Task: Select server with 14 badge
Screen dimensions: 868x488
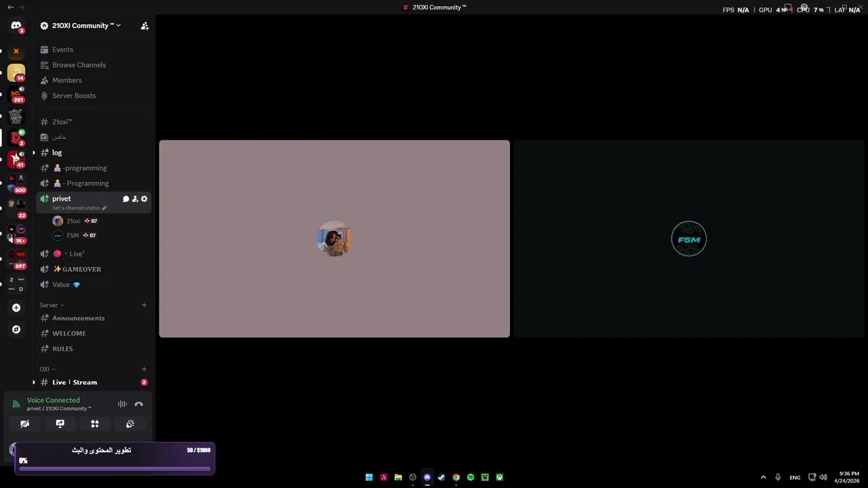Action: pyautogui.click(x=16, y=73)
